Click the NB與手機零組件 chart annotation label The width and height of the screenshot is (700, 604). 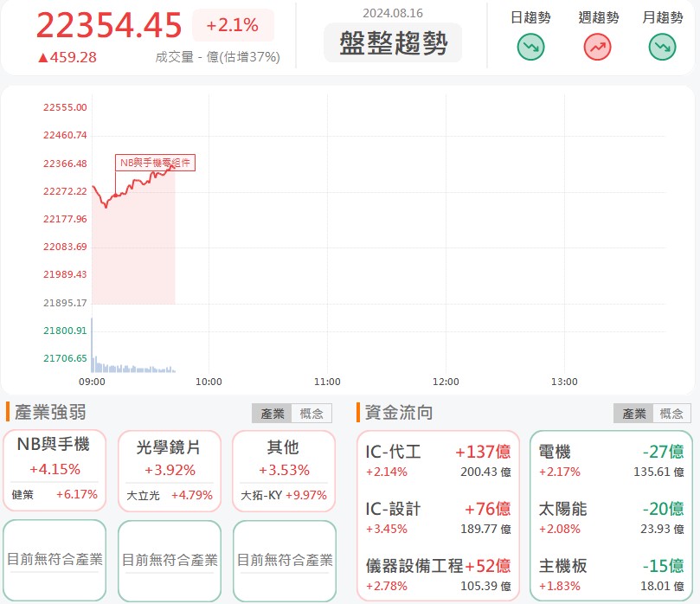(x=155, y=163)
